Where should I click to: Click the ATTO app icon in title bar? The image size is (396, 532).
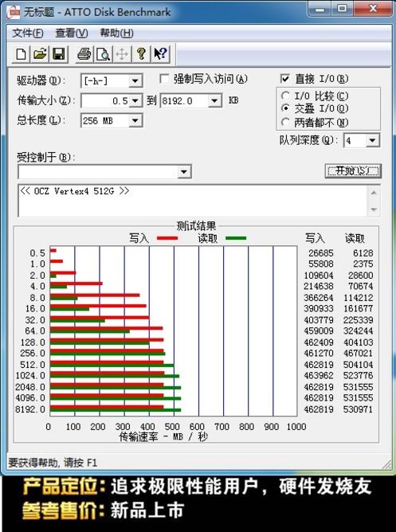[14, 13]
